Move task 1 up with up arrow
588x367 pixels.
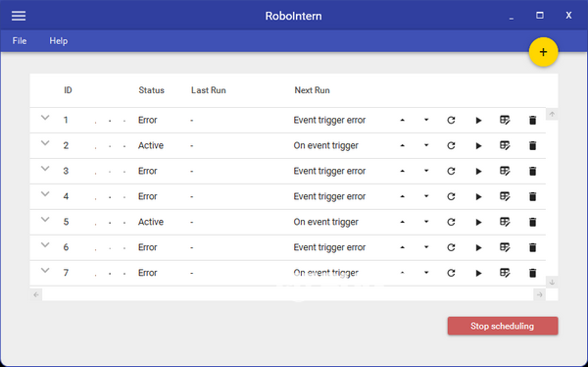click(x=403, y=120)
